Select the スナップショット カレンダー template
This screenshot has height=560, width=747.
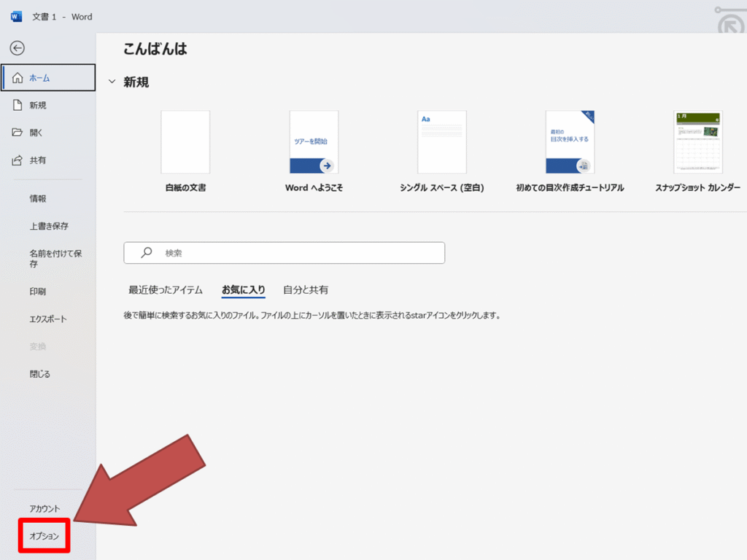coord(698,142)
